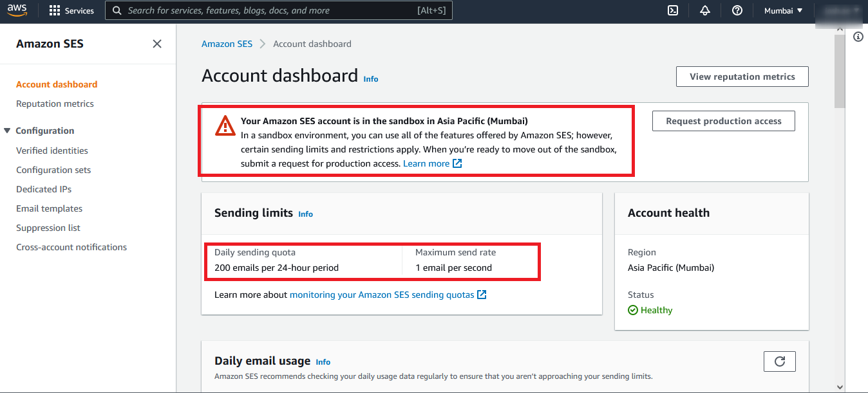Select Configuration sets in sidebar
The image size is (868, 393).
tap(53, 170)
